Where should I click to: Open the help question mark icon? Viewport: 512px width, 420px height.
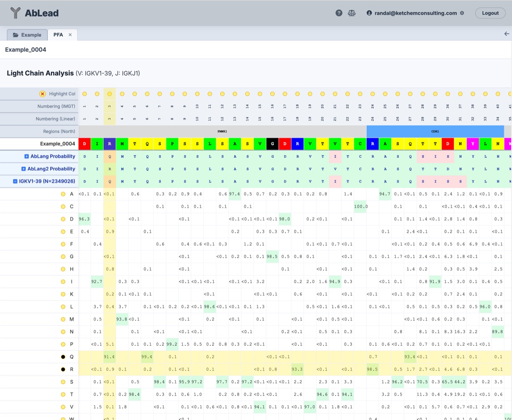click(339, 13)
